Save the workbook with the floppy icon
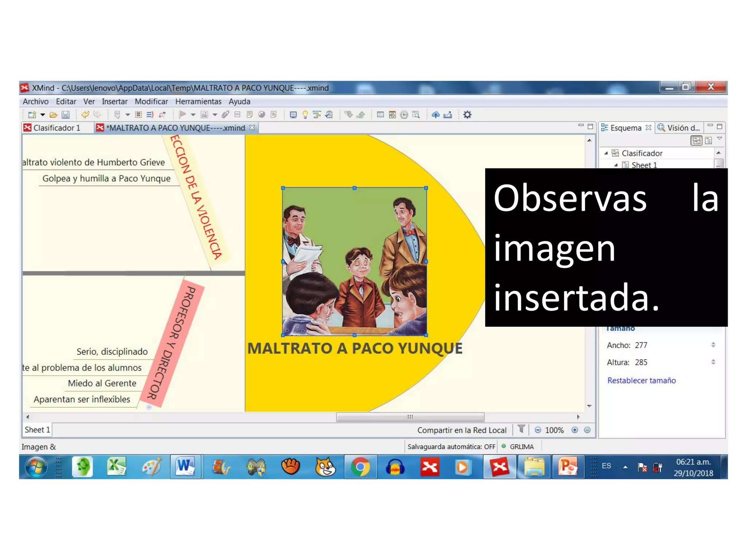 [65, 115]
